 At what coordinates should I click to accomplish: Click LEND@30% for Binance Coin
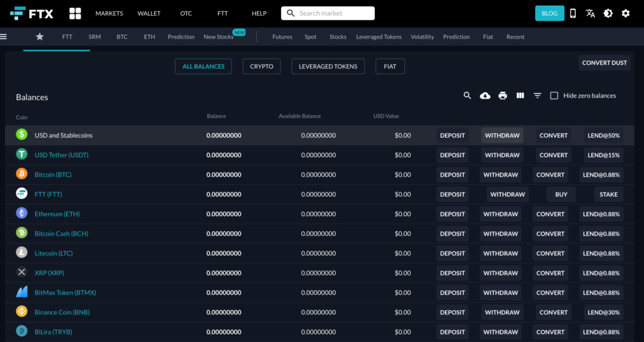click(x=604, y=312)
